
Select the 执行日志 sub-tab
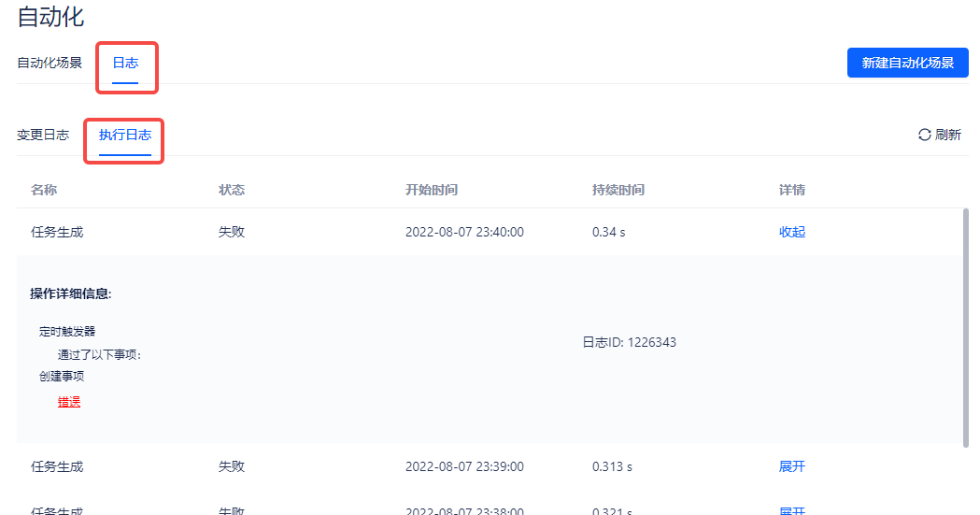[x=125, y=135]
